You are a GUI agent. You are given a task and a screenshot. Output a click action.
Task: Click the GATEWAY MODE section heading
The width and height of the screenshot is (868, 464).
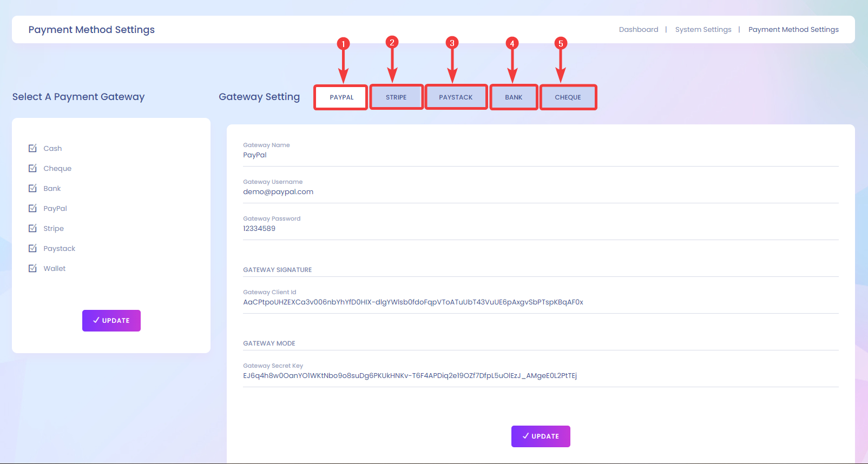pos(269,343)
